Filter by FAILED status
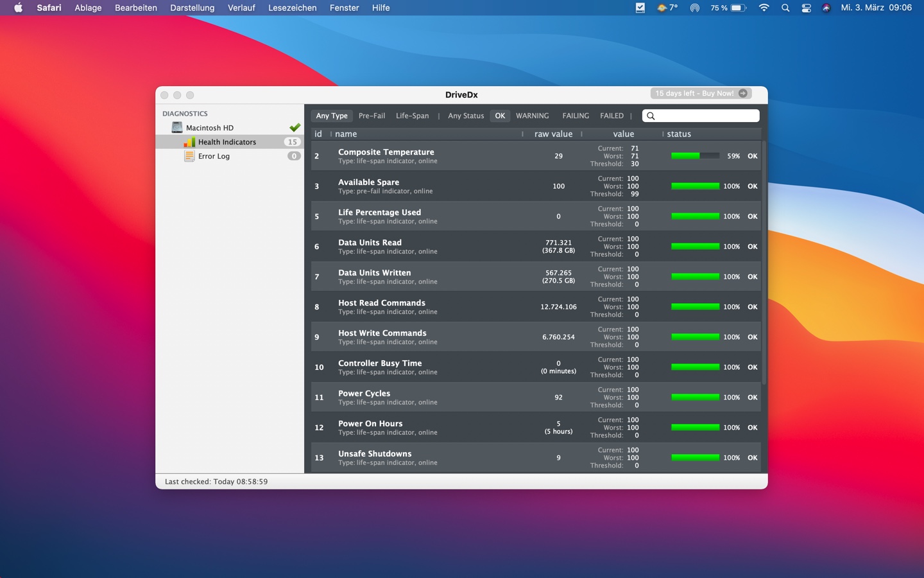The height and width of the screenshot is (578, 924). coord(612,116)
